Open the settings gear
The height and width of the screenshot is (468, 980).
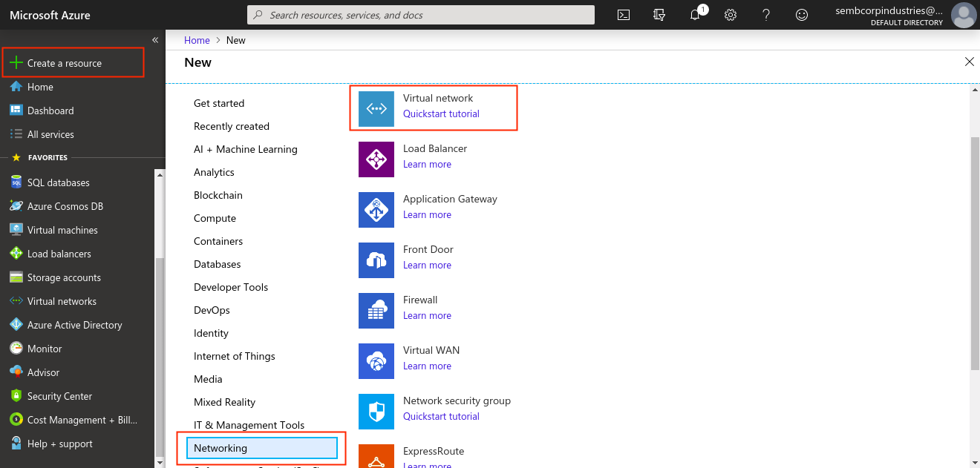click(731, 15)
